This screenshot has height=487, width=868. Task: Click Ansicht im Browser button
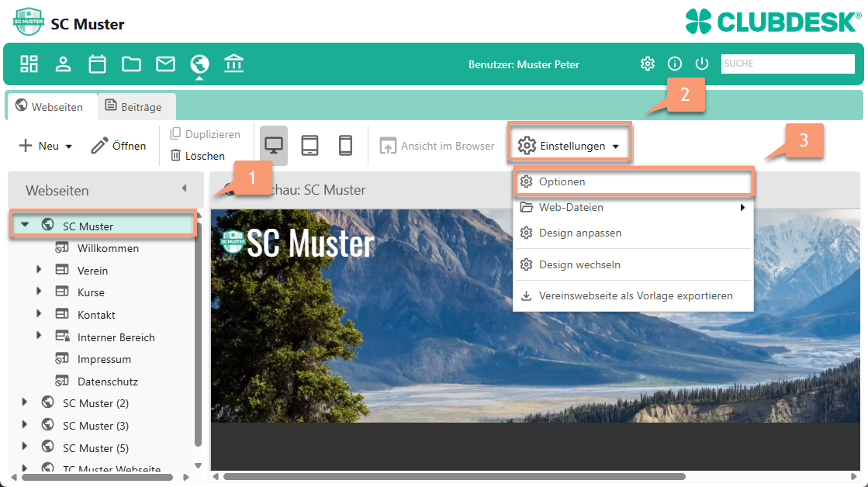pos(437,146)
